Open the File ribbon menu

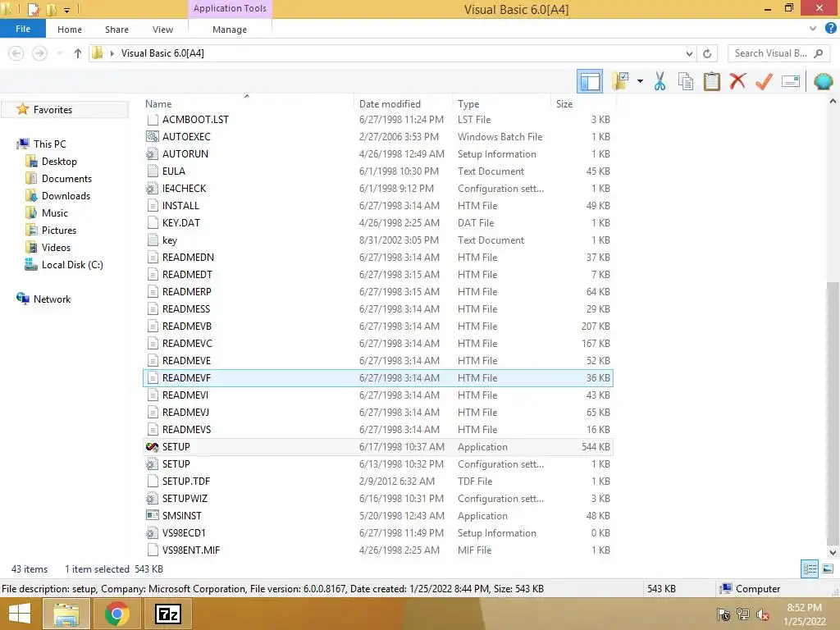(x=22, y=29)
